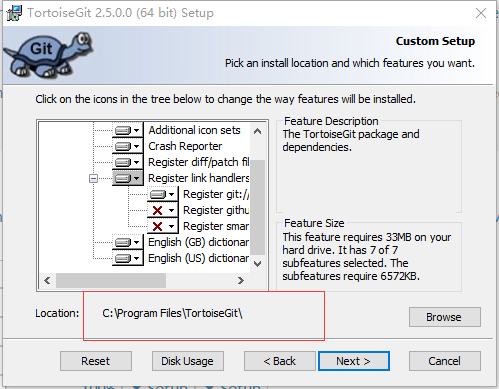
Task: Open install options for English (GB) dictionary
Action: tap(128, 242)
